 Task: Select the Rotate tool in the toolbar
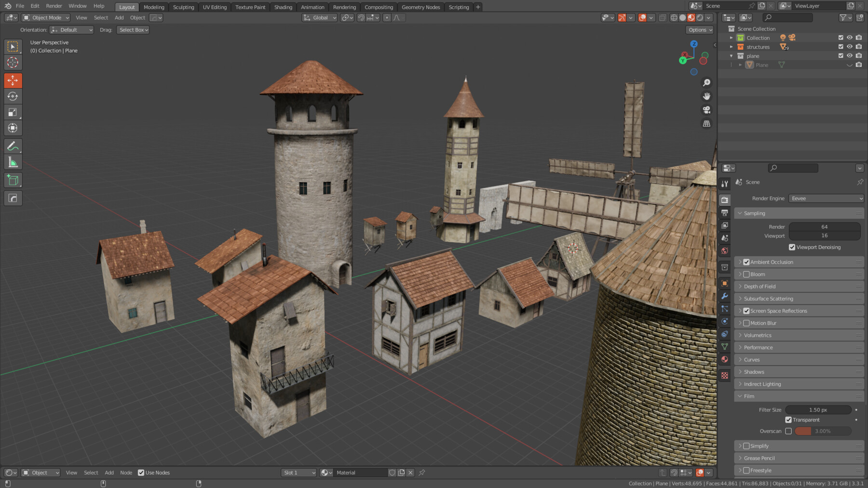[13, 96]
